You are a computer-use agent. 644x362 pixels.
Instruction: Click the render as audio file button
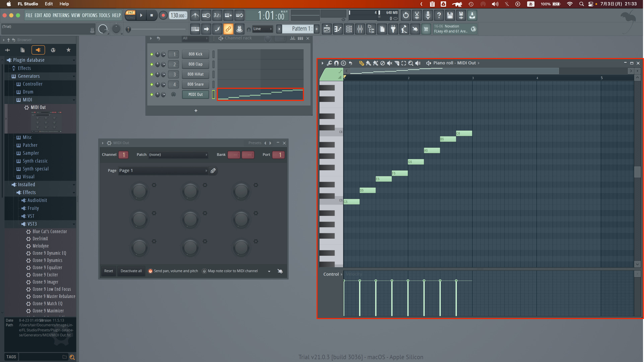pyautogui.click(x=461, y=15)
